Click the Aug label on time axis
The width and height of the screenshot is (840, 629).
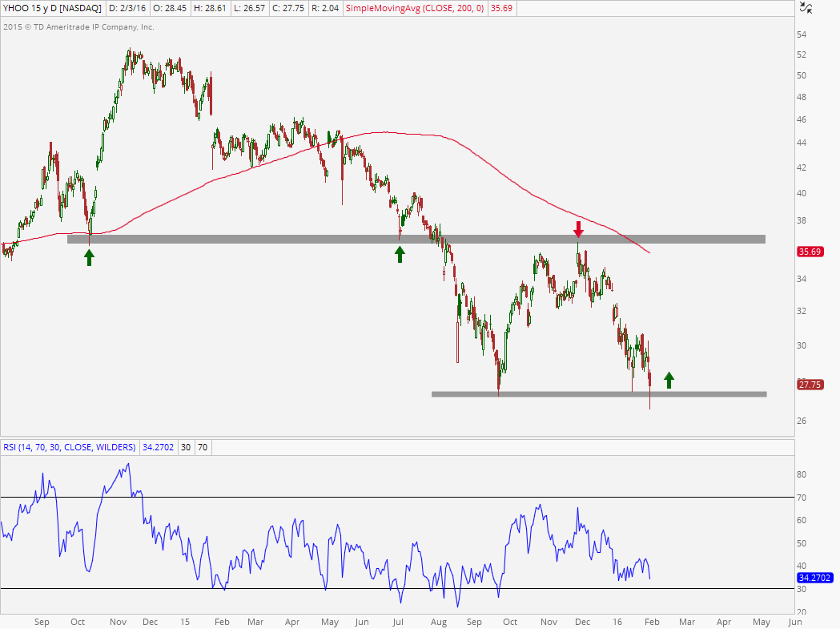coord(439,622)
